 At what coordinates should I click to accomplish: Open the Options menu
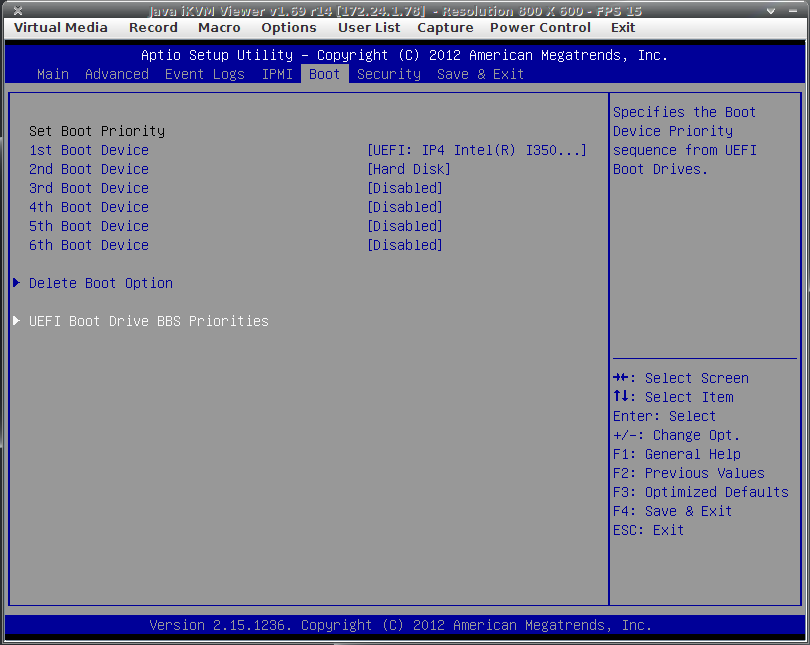(x=289, y=28)
